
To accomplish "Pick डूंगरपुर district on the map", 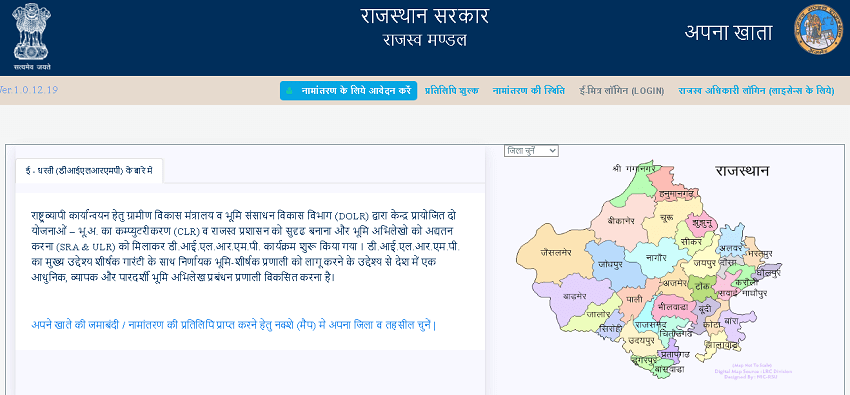I will pos(645,359).
